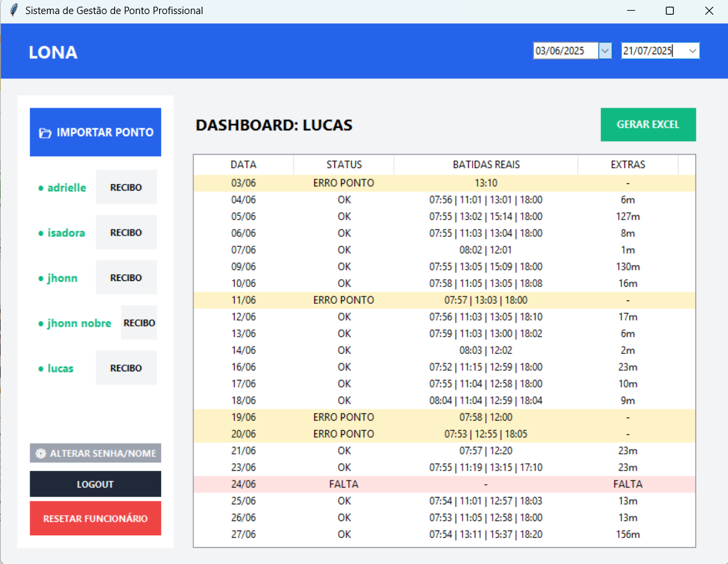The image size is (728, 564).
Task: Click the folder icon on Importar Ponto
Action: [45, 133]
